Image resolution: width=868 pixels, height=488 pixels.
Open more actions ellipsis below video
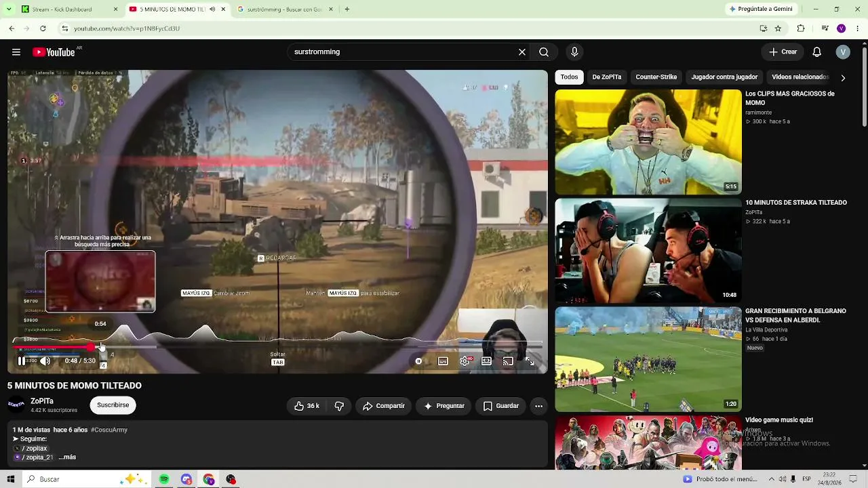pos(538,406)
